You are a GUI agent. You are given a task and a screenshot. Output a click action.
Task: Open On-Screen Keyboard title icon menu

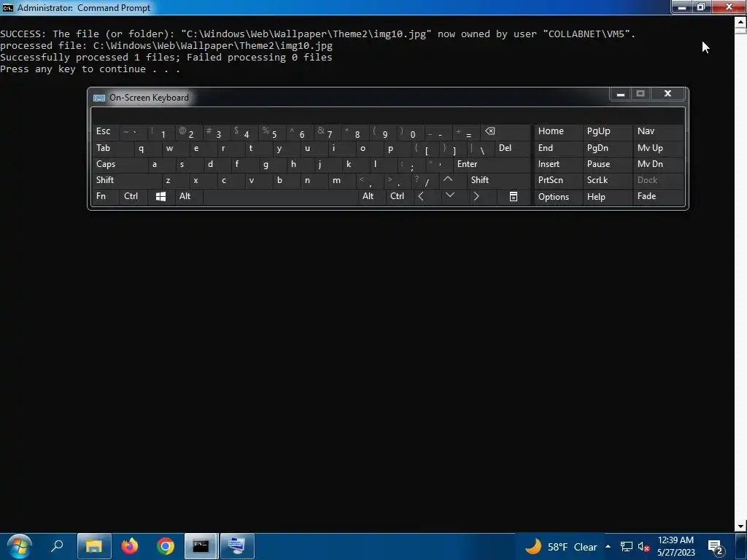coord(99,98)
